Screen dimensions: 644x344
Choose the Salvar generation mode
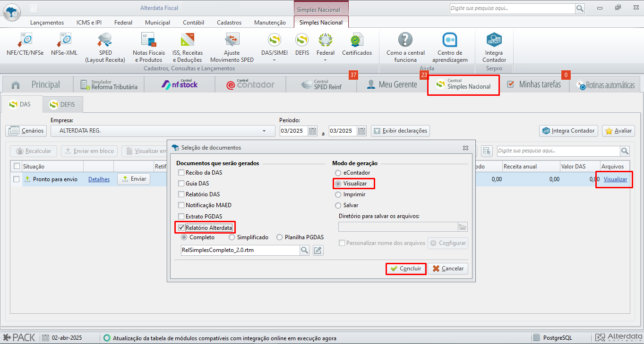338,205
